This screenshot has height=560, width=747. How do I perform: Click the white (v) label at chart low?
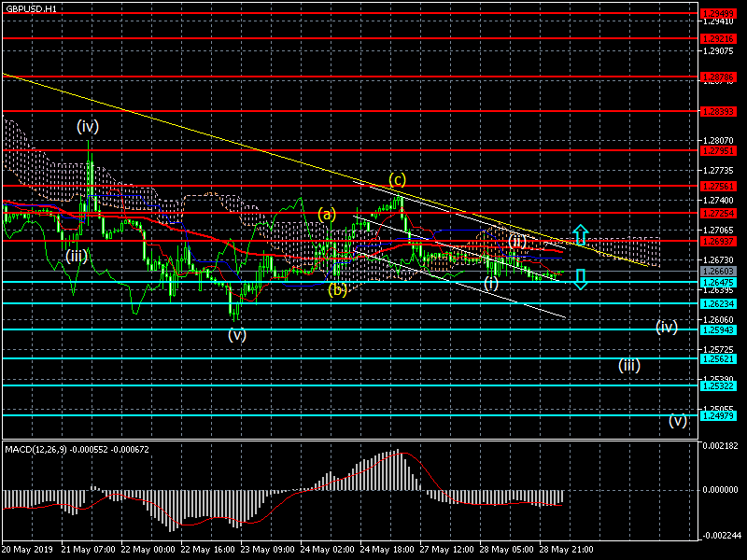[x=237, y=335]
